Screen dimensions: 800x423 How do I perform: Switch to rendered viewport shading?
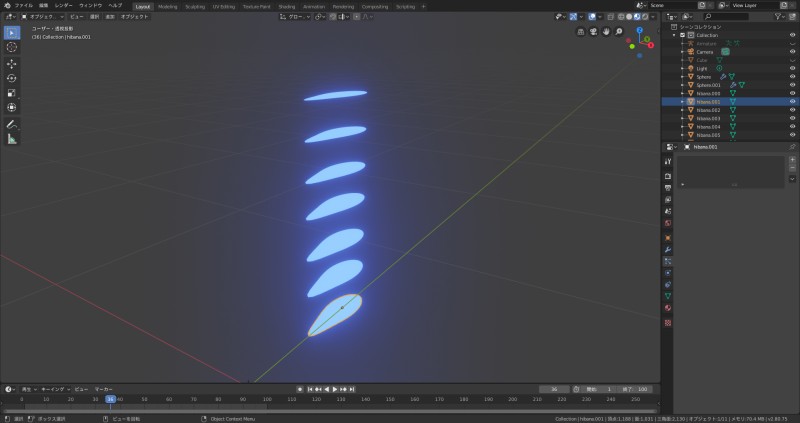tap(645, 17)
